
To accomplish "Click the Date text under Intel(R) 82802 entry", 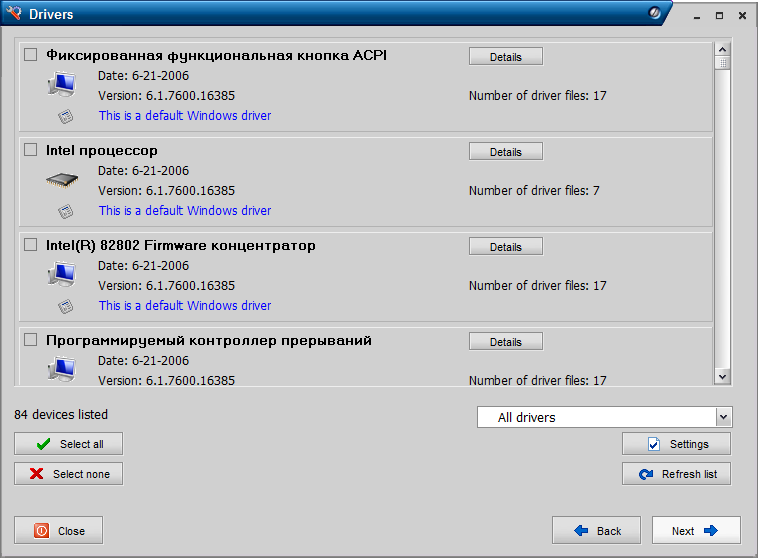I will point(143,265).
